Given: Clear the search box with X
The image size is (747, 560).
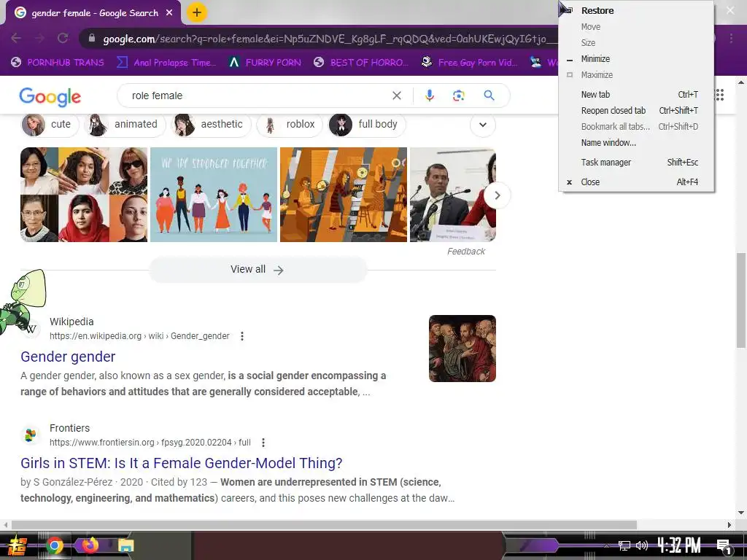Looking at the screenshot, I should tap(396, 96).
